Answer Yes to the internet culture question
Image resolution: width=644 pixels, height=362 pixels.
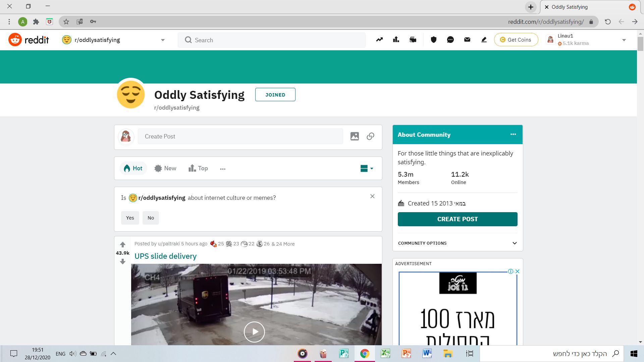[130, 218]
